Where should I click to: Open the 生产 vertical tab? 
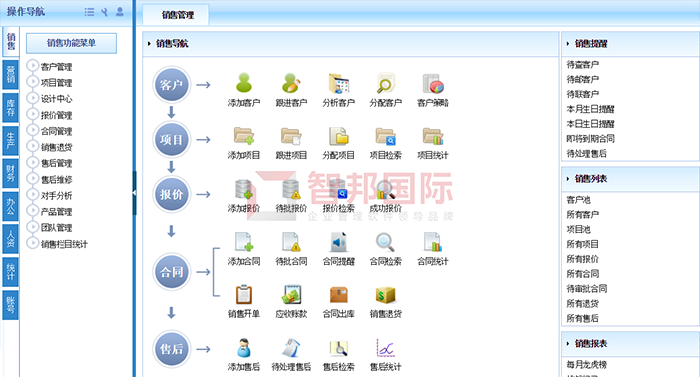point(10,141)
